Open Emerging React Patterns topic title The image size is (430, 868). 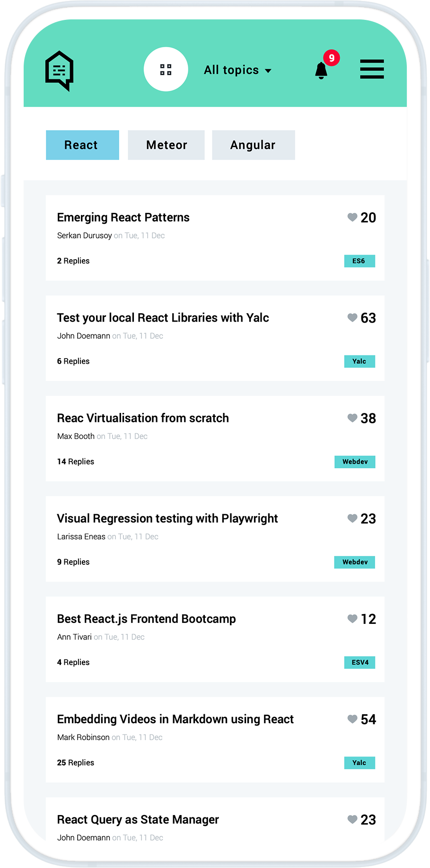tap(123, 218)
